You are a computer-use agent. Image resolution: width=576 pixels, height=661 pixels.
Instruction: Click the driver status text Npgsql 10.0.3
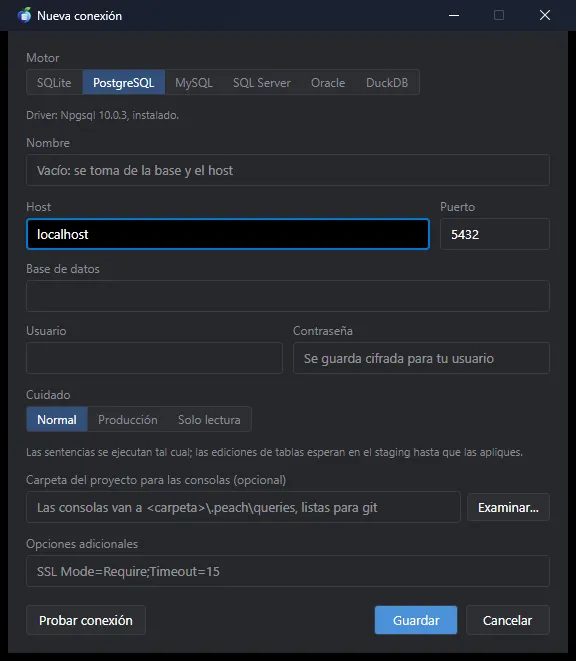pos(102,115)
